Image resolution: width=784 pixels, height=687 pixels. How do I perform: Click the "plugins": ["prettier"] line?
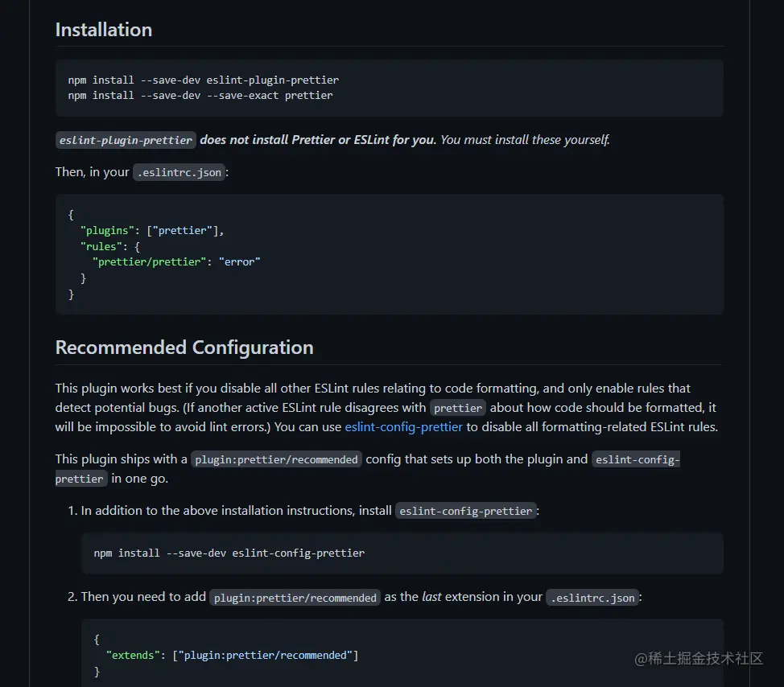pos(151,231)
